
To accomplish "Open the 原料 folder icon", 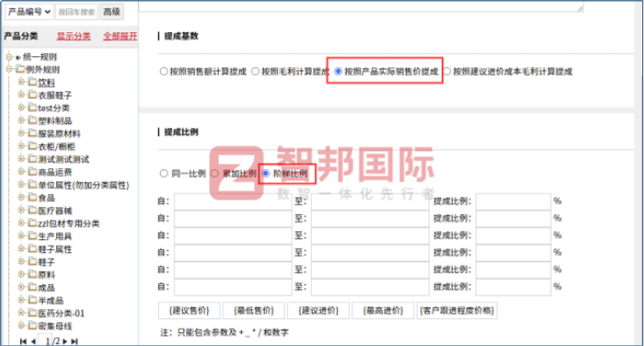I will [32, 274].
